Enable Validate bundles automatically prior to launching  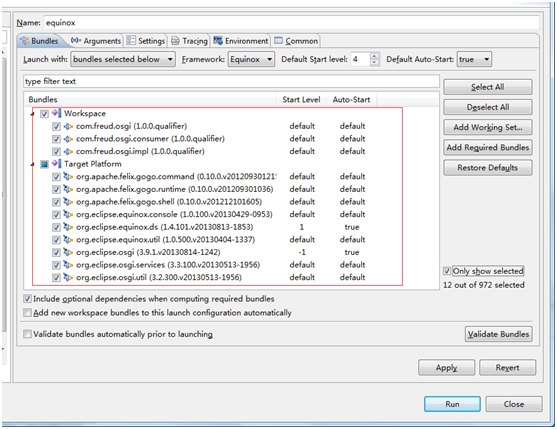pos(27,334)
